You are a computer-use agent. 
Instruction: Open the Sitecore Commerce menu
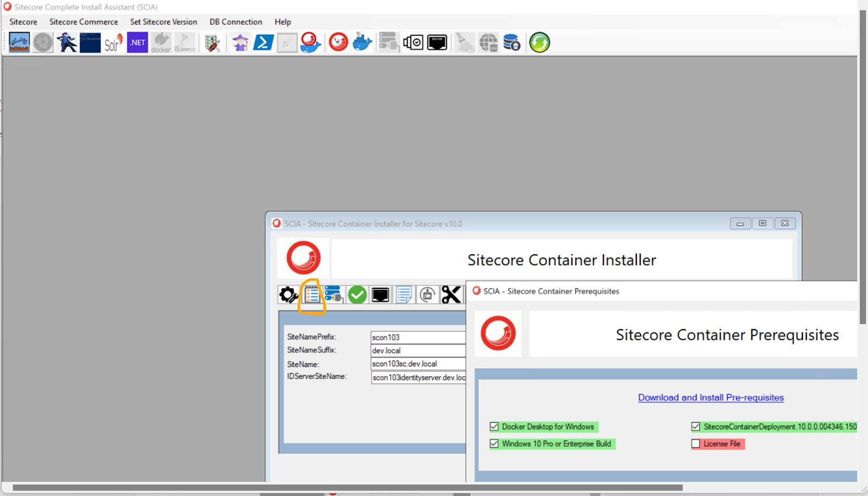pos(84,22)
